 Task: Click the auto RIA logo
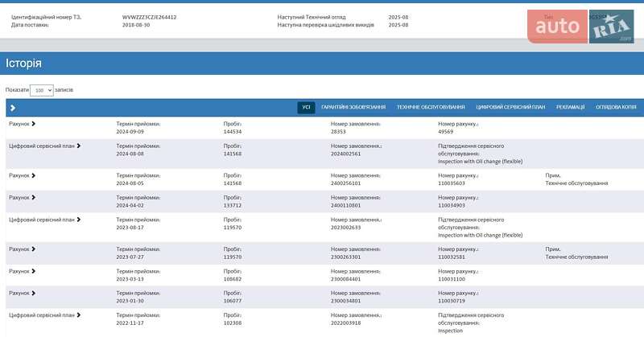point(580,27)
